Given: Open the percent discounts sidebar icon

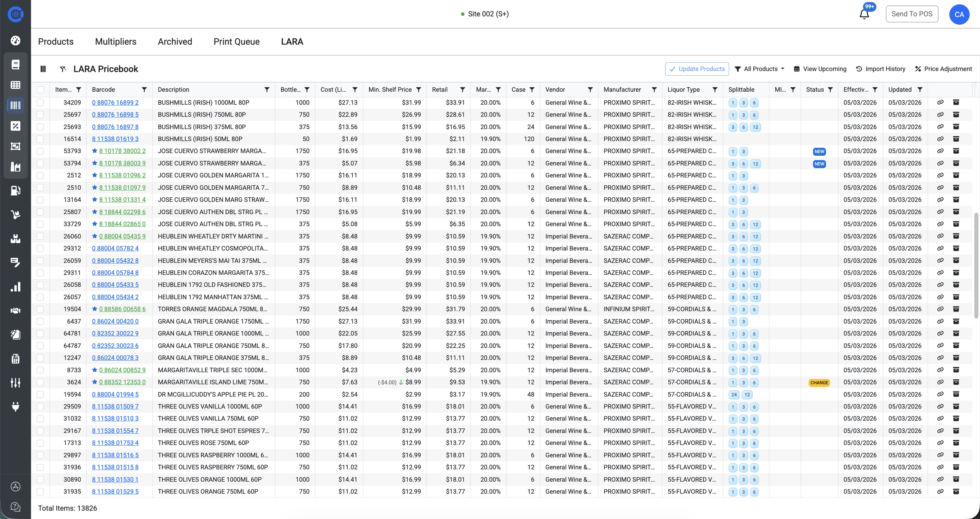Looking at the screenshot, I should (x=15, y=126).
